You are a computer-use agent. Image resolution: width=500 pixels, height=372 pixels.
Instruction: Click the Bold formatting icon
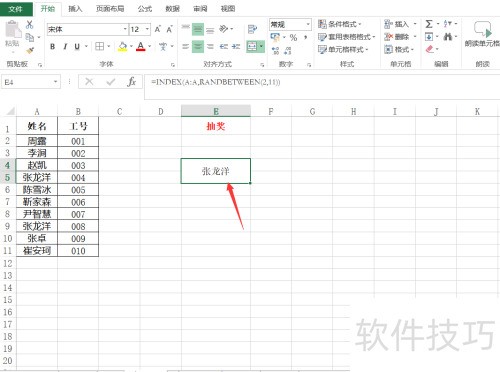point(52,47)
